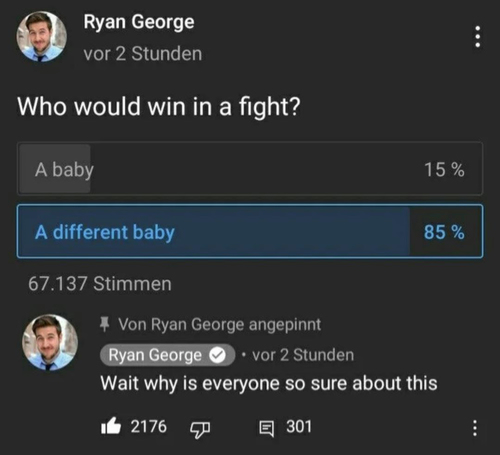Open Ryan George's avatar on the poll post
This screenshot has width=500, height=455.
pos(41,36)
